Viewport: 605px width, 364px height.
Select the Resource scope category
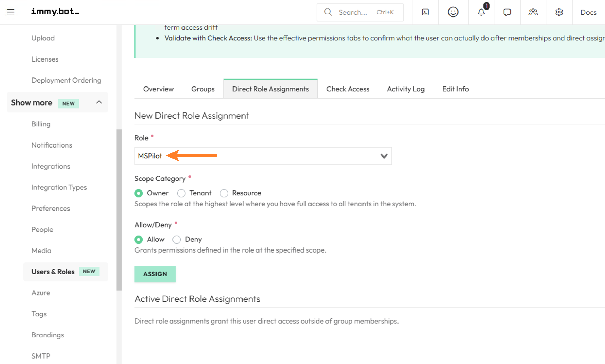(224, 193)
